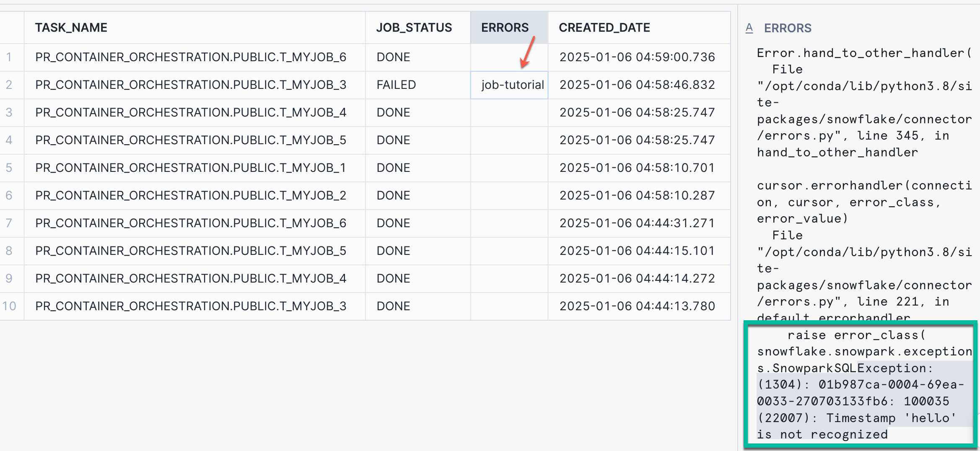
Task: Select the job-tutorial error cell
Action: (510, 85)
